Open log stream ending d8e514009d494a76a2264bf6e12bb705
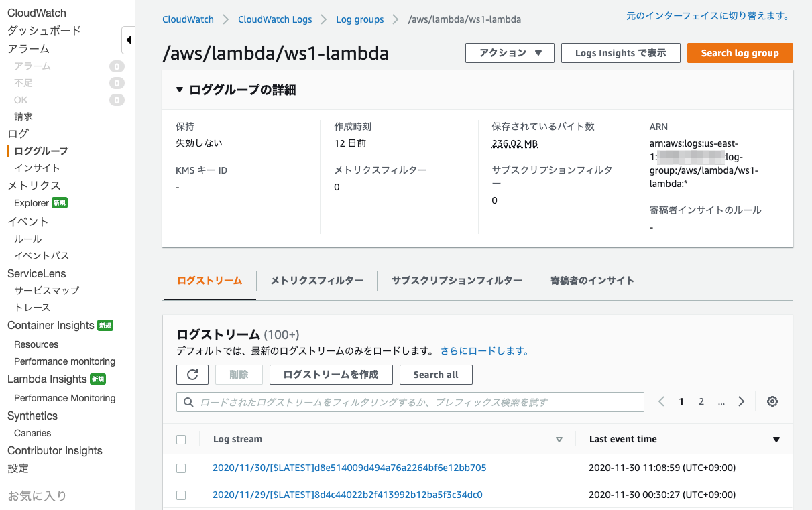812x510 pixels. (349, 468)
